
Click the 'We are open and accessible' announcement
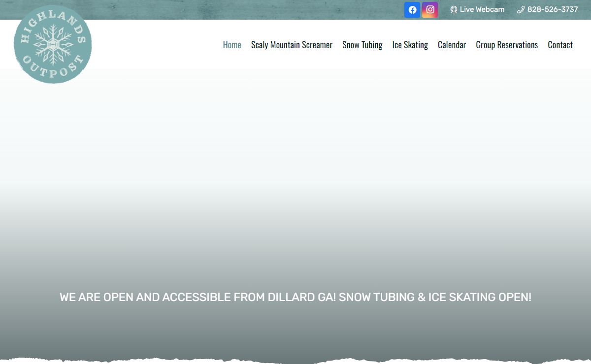click(x=197, y=298)
